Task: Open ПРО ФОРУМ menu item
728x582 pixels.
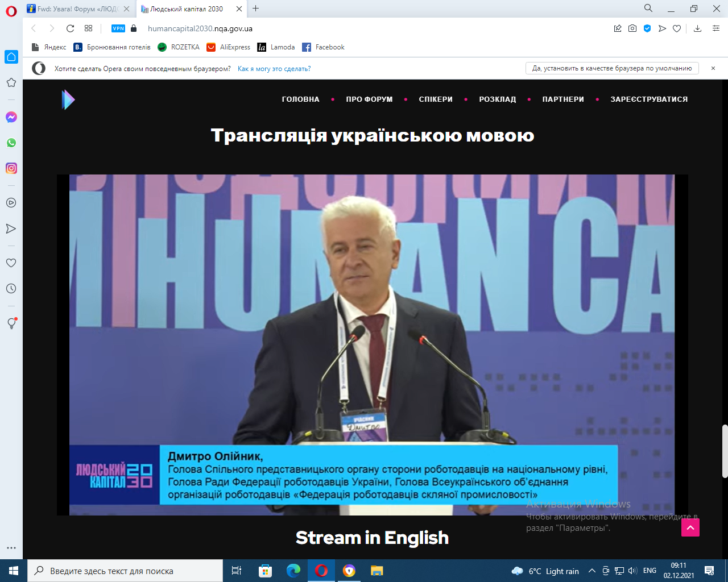Action: click(x=369, y=99)
